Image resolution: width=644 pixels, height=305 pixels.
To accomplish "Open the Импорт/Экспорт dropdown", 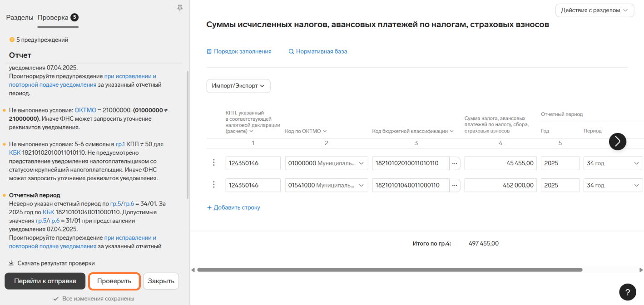I will pyautogui.click(x=238, y=86).
